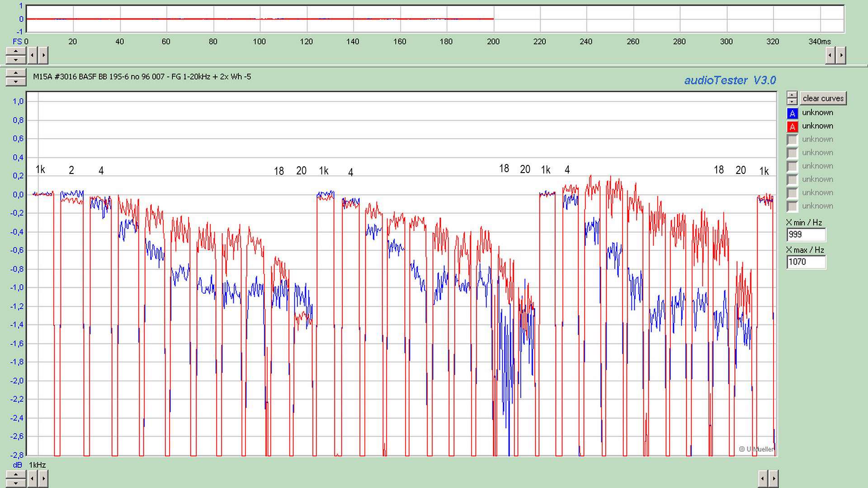Screen dimensions: 868x488
Task: Toggle the blue A curve box
Action: [x=792, y=113]
